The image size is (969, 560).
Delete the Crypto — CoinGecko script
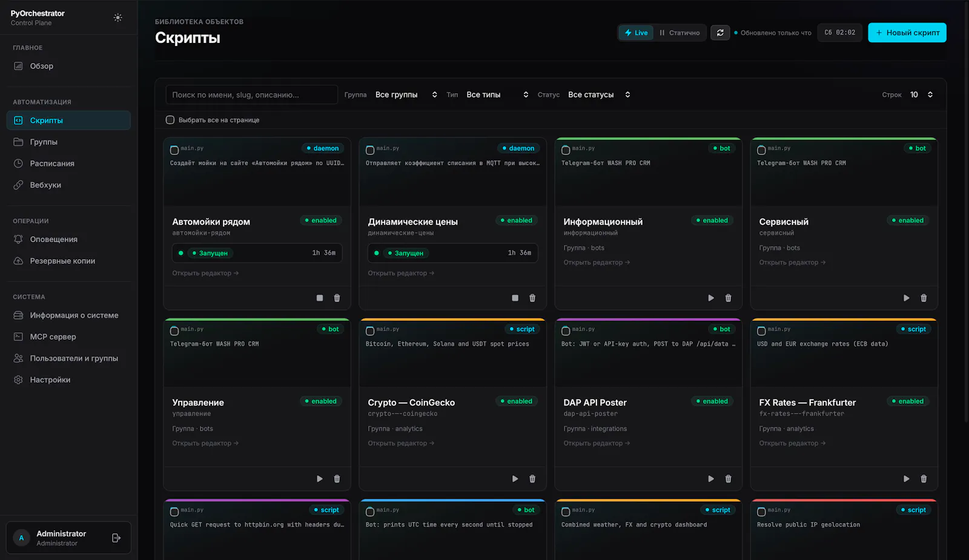click(x=532, y=479)
